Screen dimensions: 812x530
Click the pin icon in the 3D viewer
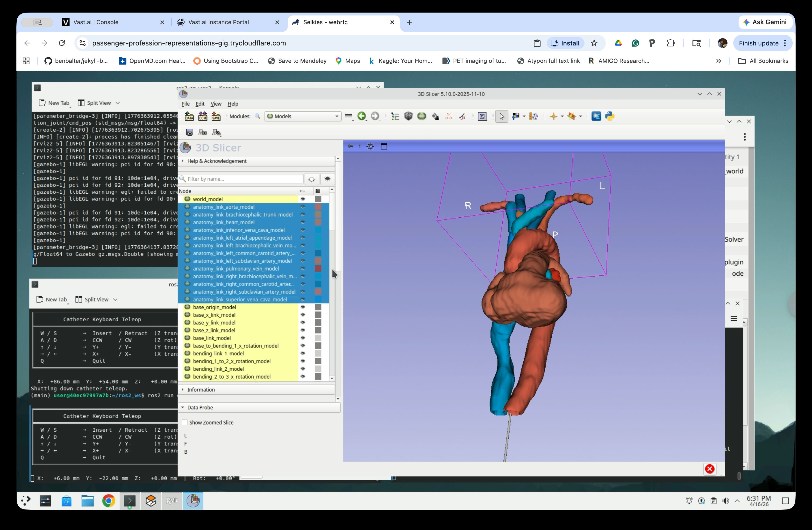350,146
